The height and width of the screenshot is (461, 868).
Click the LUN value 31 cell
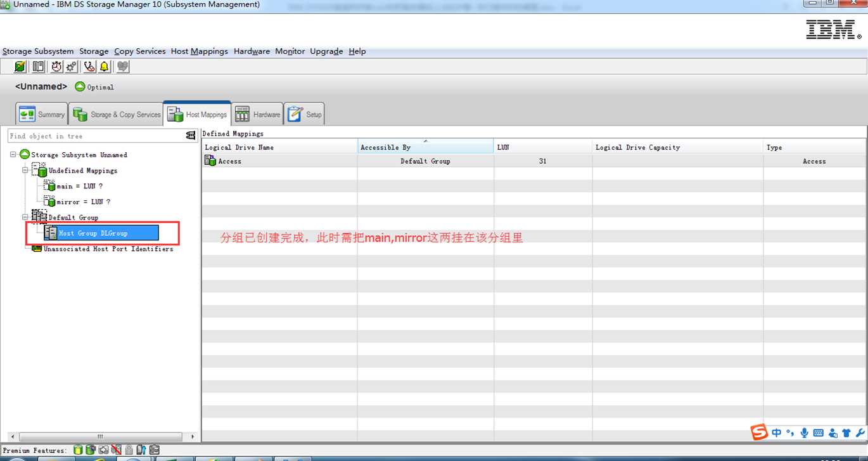(x=543, y=161)
